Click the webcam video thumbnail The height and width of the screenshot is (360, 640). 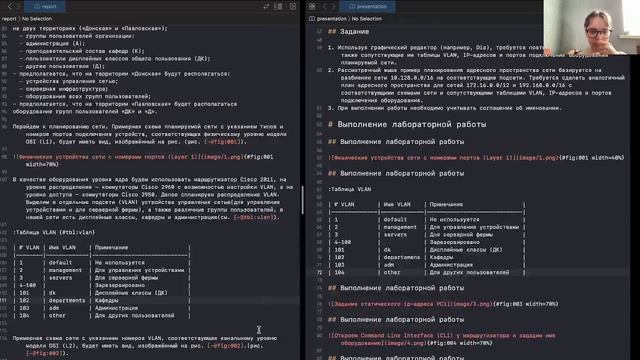591,27
